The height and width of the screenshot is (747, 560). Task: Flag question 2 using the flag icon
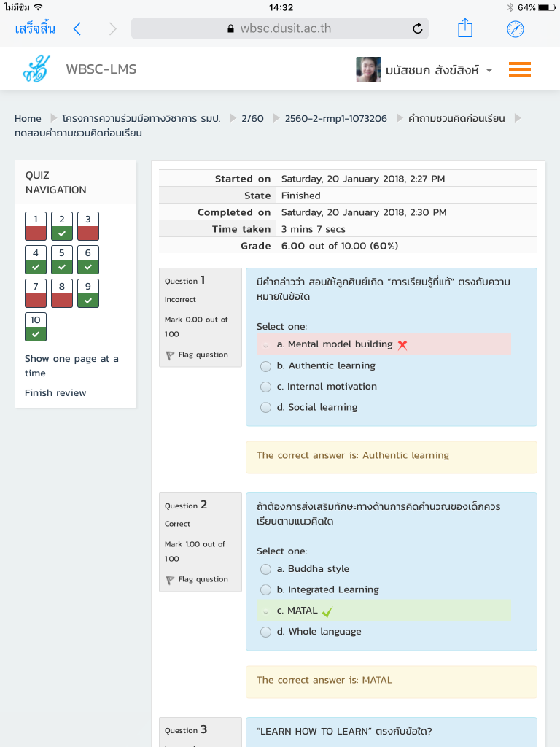pos(170,580)
